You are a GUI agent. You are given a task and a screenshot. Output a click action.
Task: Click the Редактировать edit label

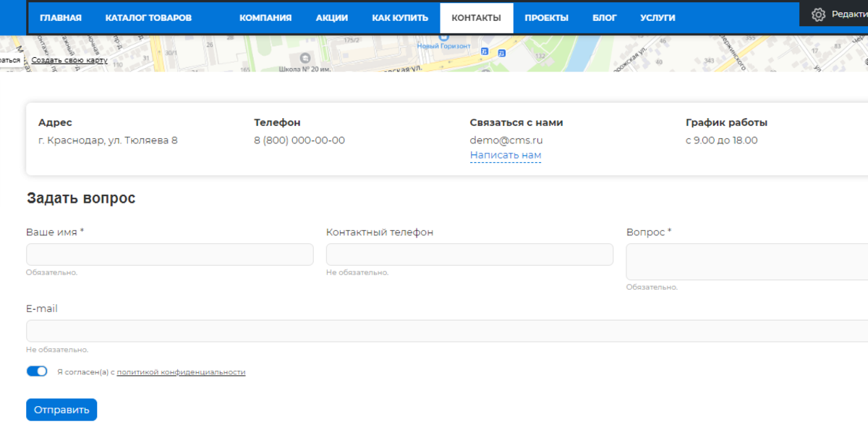point(850,14)
